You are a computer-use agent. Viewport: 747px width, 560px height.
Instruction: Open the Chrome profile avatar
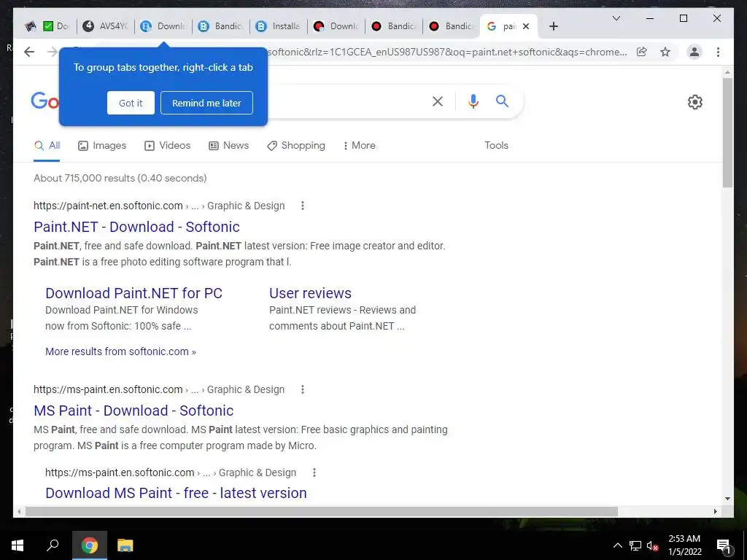coord(694,52)
